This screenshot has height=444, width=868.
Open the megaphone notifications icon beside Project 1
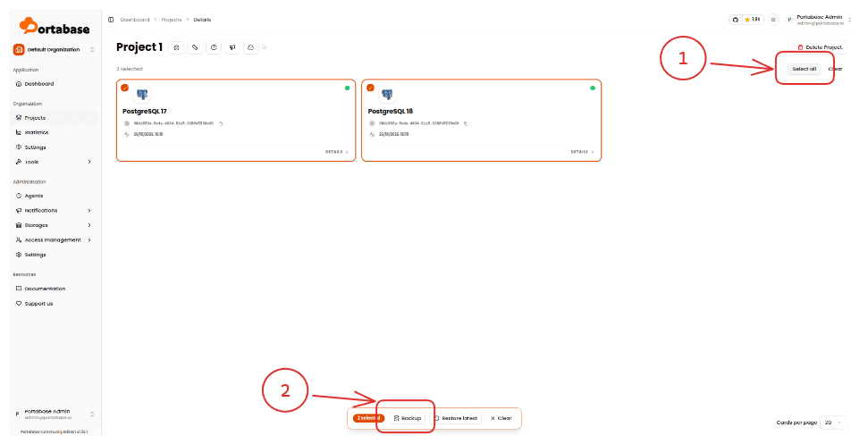[232, 47]
